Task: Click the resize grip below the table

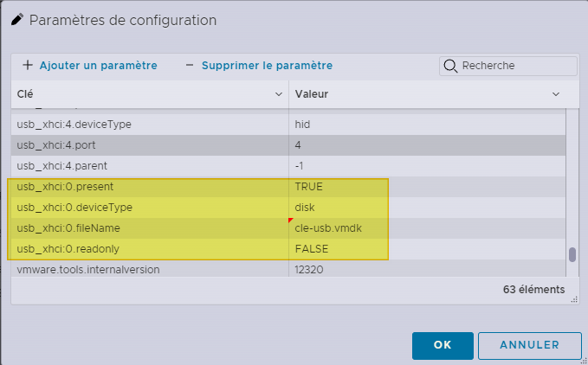Action: [572, 298]
